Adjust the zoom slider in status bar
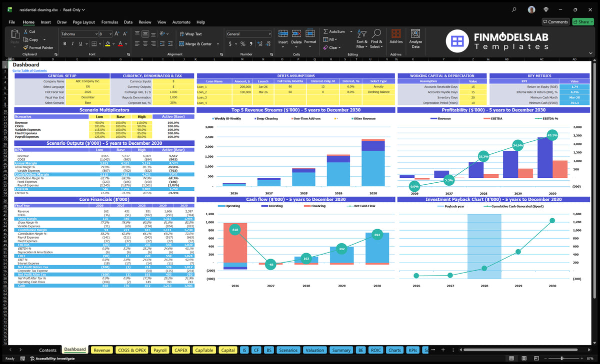The height and width of the screenshot is (364, 600). [x=562, y=359]
